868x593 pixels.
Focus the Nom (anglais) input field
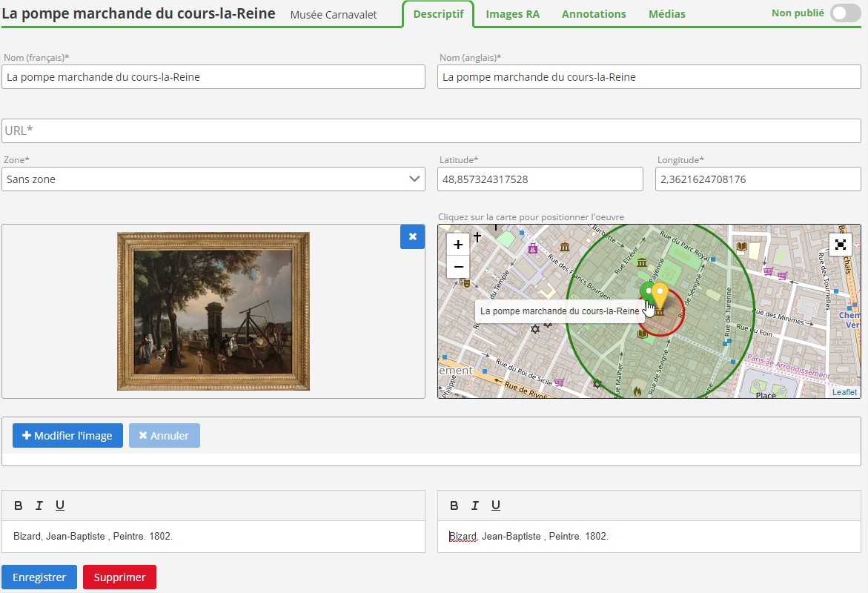pos(649,77)
